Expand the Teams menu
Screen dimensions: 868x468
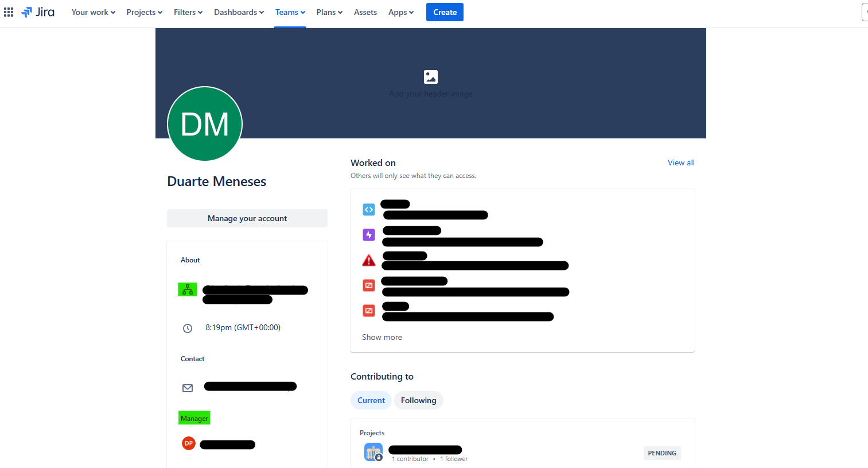[x=290, y=12]
